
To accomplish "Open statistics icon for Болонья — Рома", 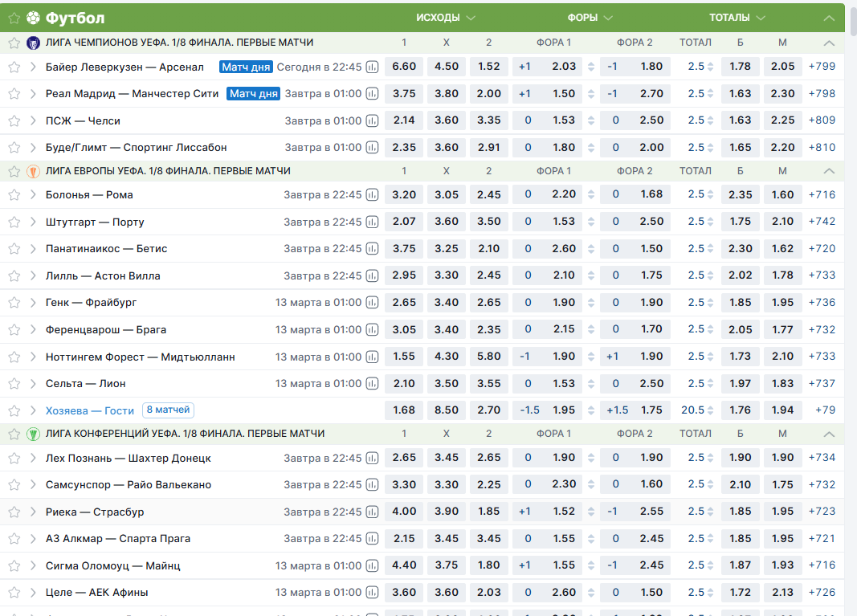I will 372,195.
